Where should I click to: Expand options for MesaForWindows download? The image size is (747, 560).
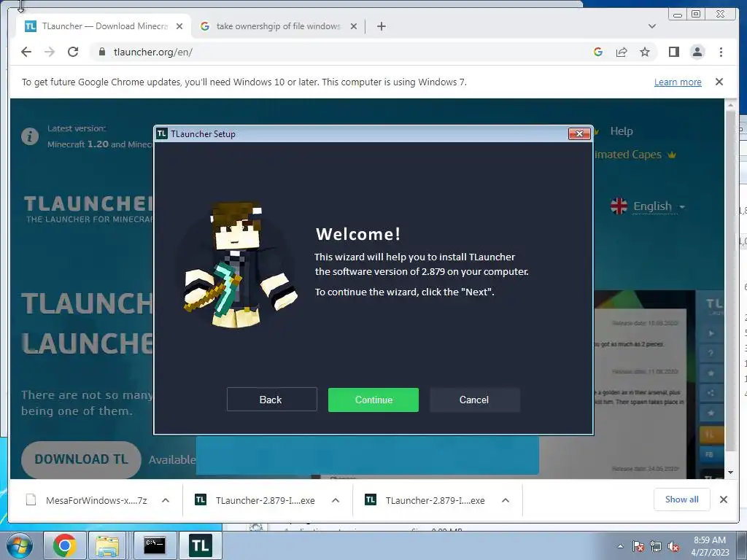coord(166,500)
